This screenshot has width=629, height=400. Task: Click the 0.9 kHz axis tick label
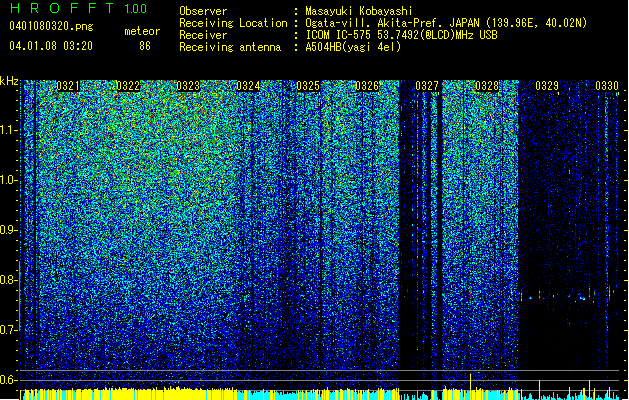pos(8,230)
